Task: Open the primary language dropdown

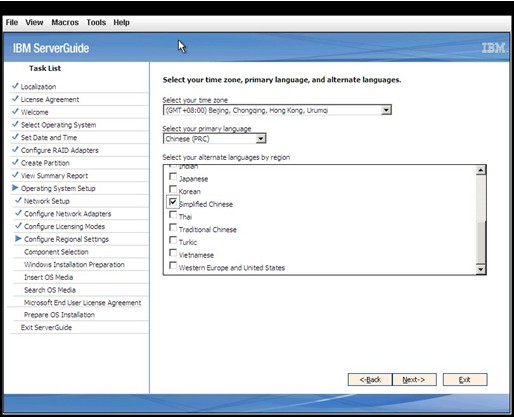Action: 261,139
